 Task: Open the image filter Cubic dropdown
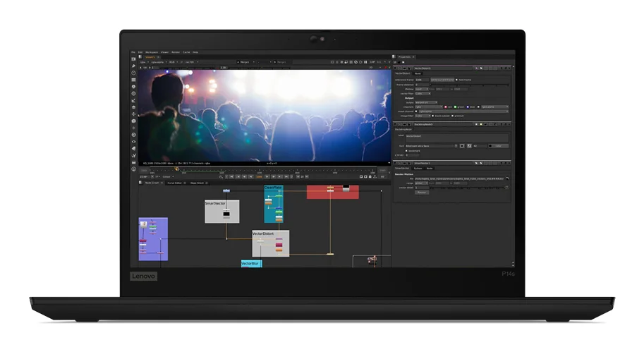coord(423,116)
